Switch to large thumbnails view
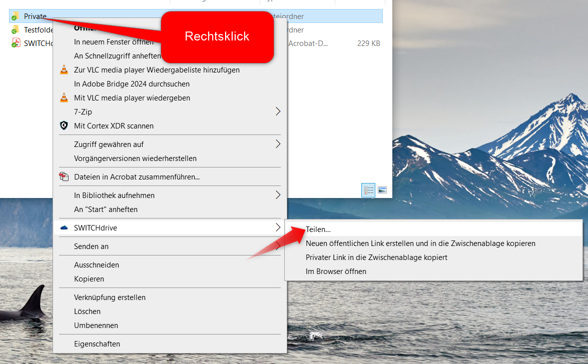 [382, 190]
